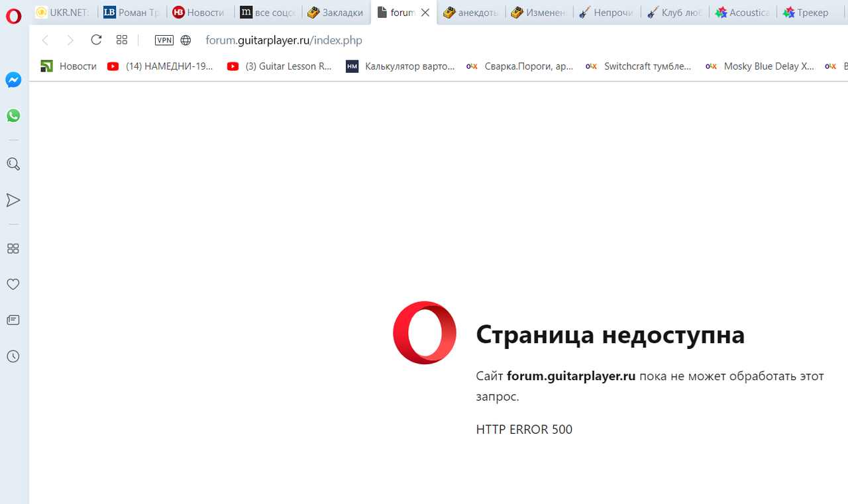Open the Opera main menu icon
848x504 pixels.
pos(13,15)
